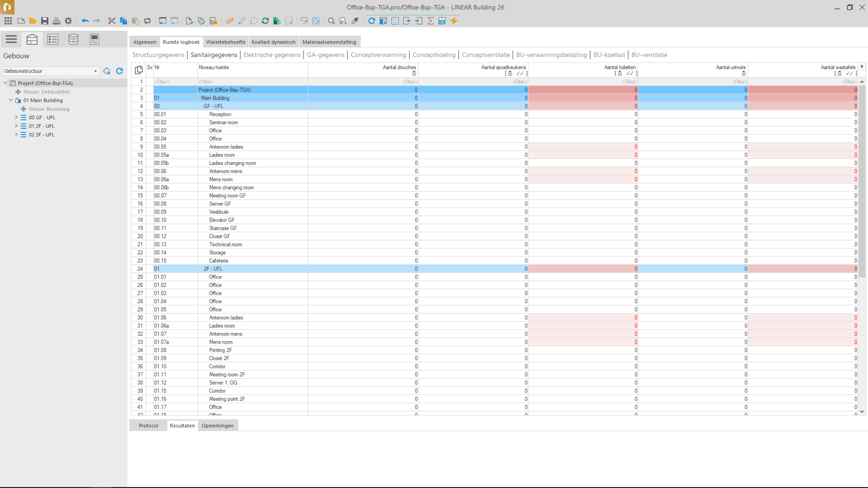Click the blue undo arrow
The height and width of the screenshot is (488, 868).
click(x=85, y=21)
